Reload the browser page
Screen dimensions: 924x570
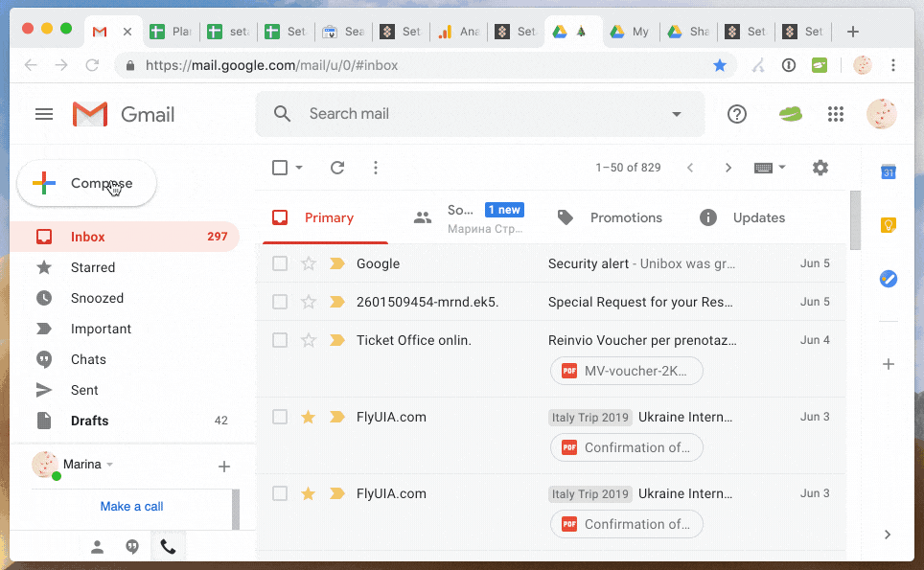[x=92, y=65]
